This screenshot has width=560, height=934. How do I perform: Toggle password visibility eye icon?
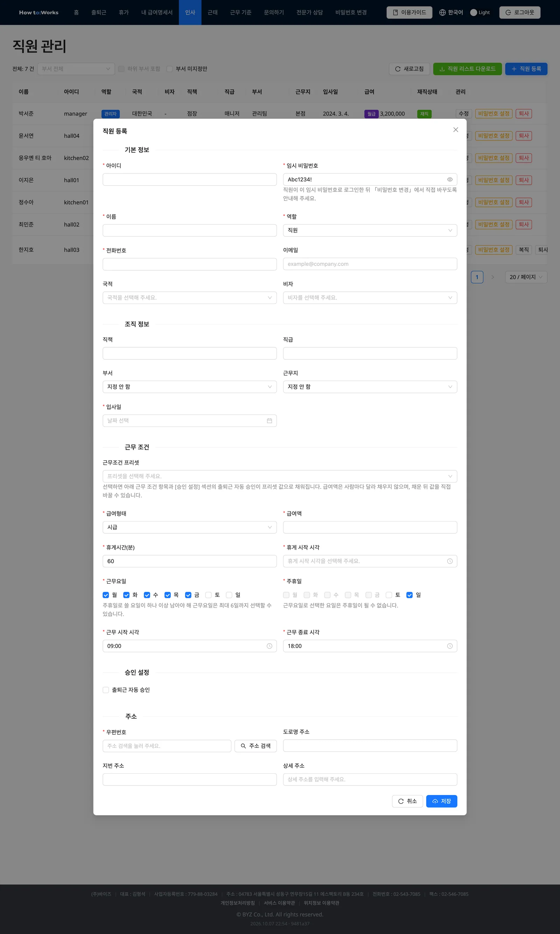point(450,179)
